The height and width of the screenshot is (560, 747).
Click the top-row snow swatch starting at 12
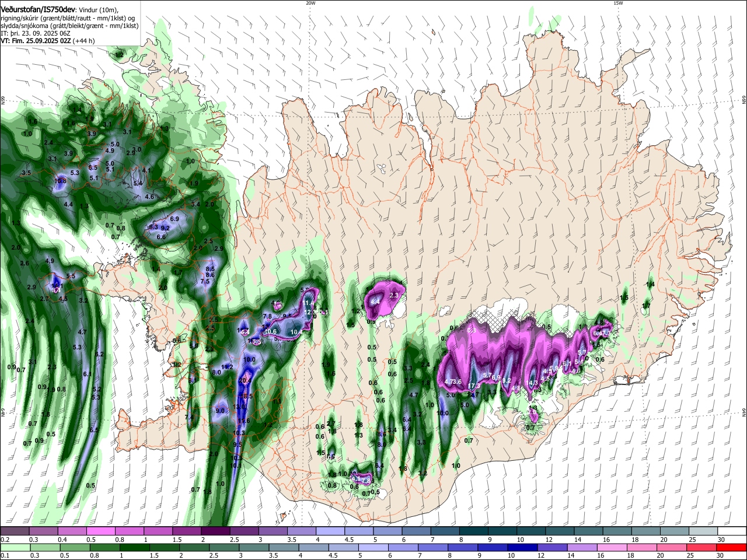pos(558,531)
